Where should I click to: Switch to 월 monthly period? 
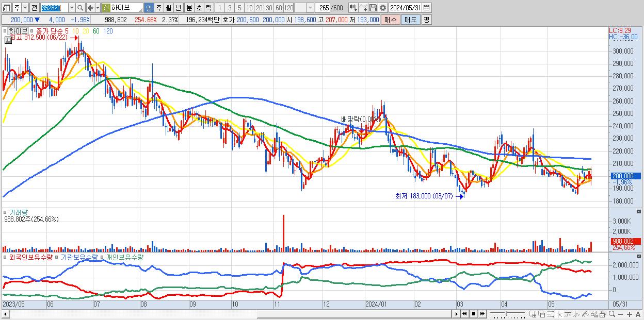coord(168,8)
